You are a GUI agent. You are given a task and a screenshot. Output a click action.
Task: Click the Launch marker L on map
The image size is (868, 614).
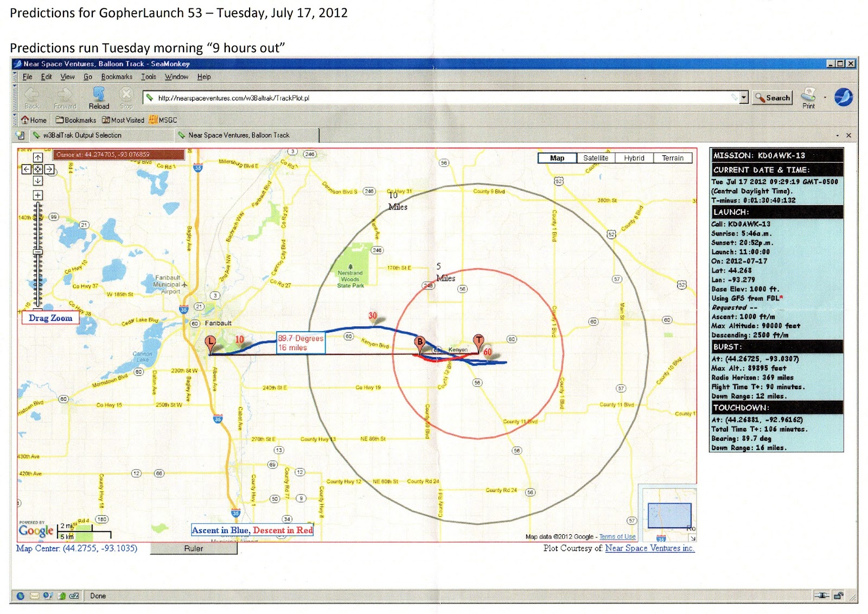(x=210, y=344)
